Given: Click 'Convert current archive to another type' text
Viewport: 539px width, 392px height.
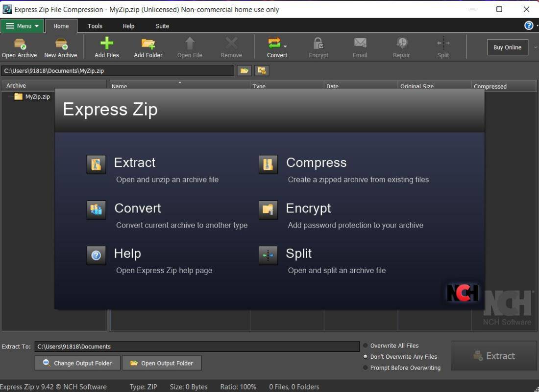Looking at the screenshot, I should 182,225.
